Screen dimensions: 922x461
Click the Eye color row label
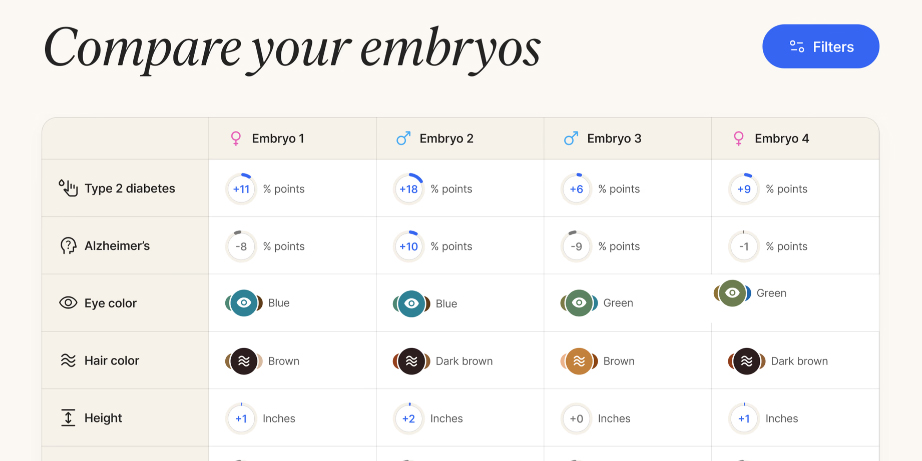[x=111, y=303]
